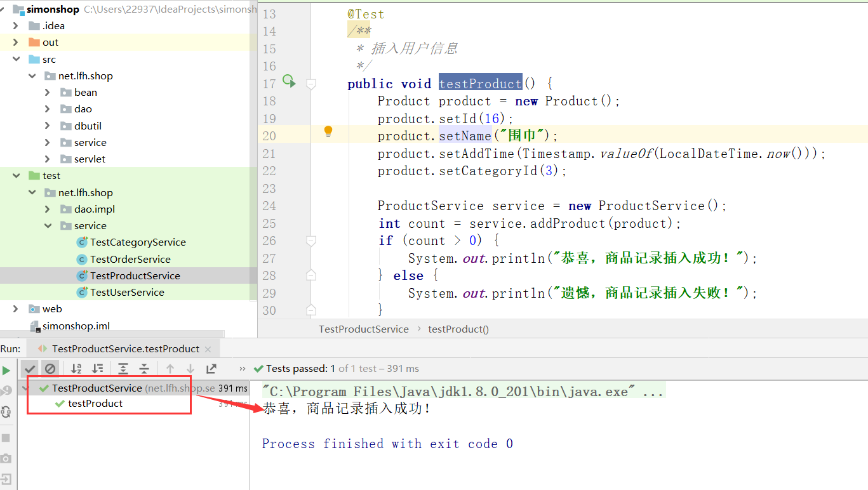Select TestProductService in project tree
The image size is (868, 490).
[135, 275]
